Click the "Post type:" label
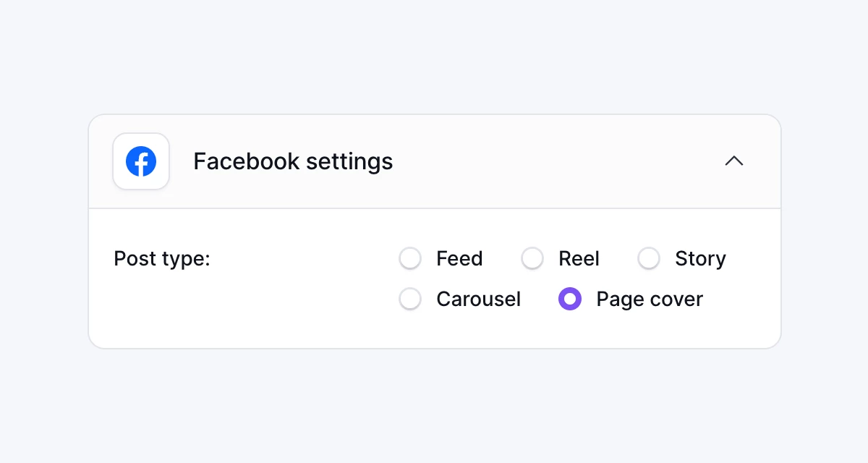 click(162, 258)
